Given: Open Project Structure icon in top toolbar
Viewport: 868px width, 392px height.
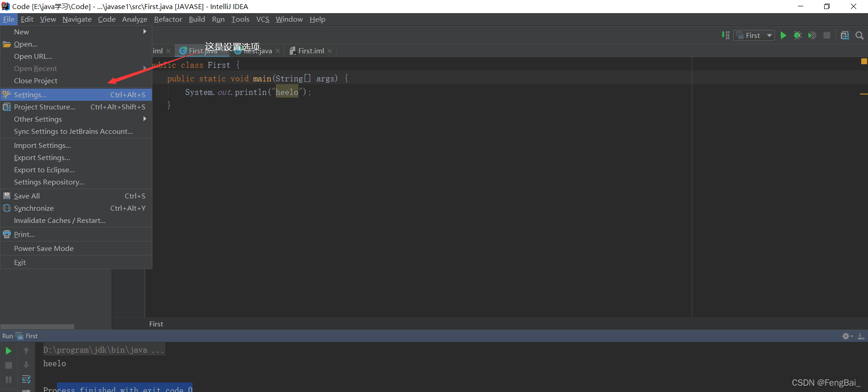Looking at the screenshot, I should 845,35.
